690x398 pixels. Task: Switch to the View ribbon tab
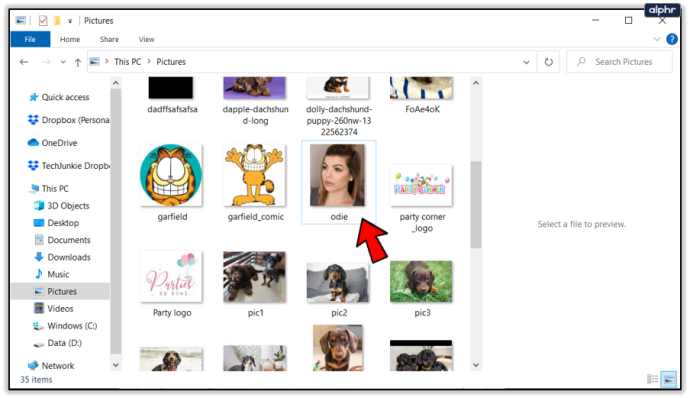tap(147, 39)
